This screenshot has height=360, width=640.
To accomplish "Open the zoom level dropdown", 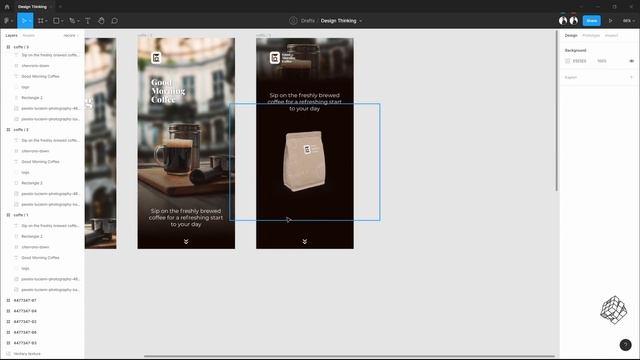I will [629, 21].
